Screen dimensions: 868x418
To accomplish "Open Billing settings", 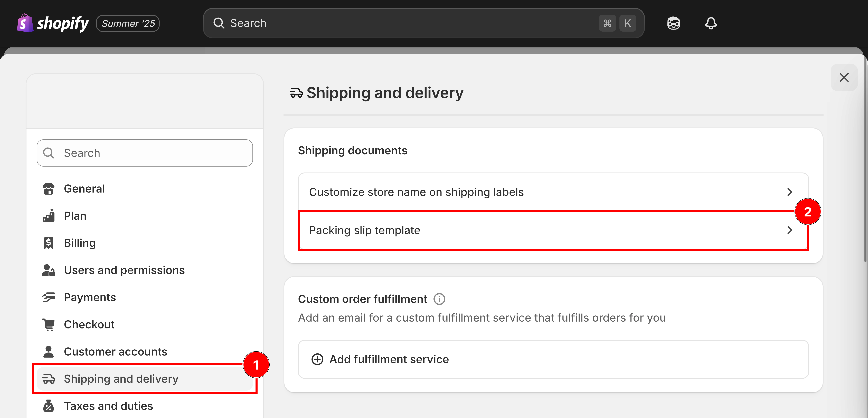I will tap(145, 243).
